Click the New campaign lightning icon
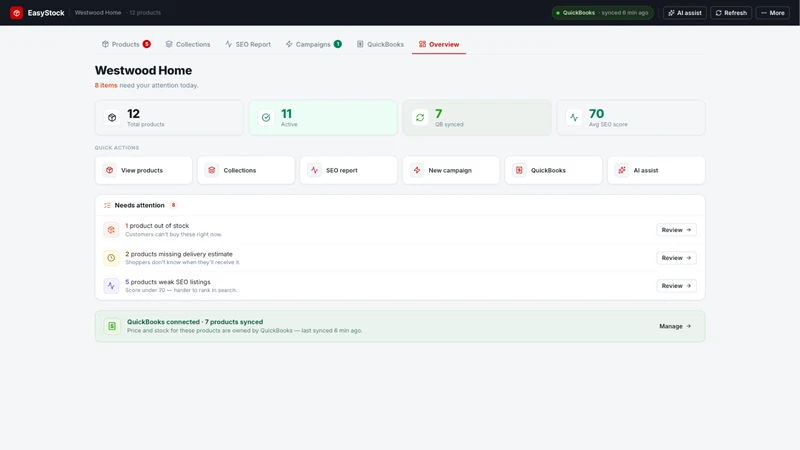Screen dimensions: 800x450 [417, 170]
